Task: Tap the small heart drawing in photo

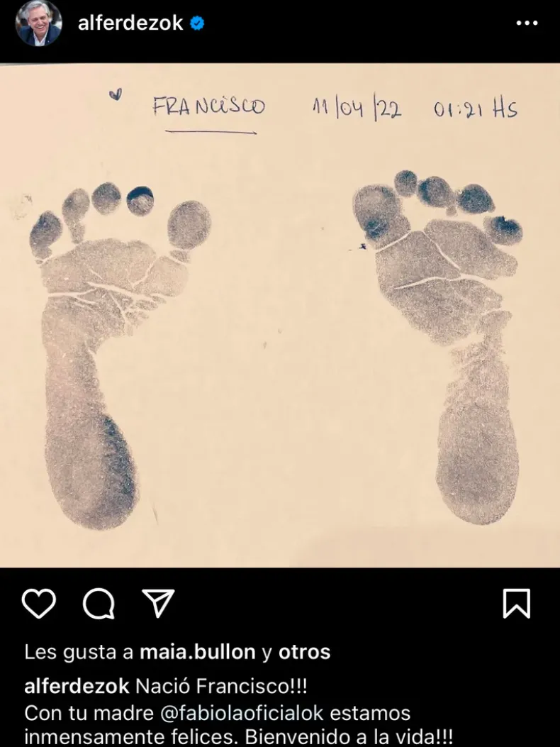Action: [x=116, y=94]
